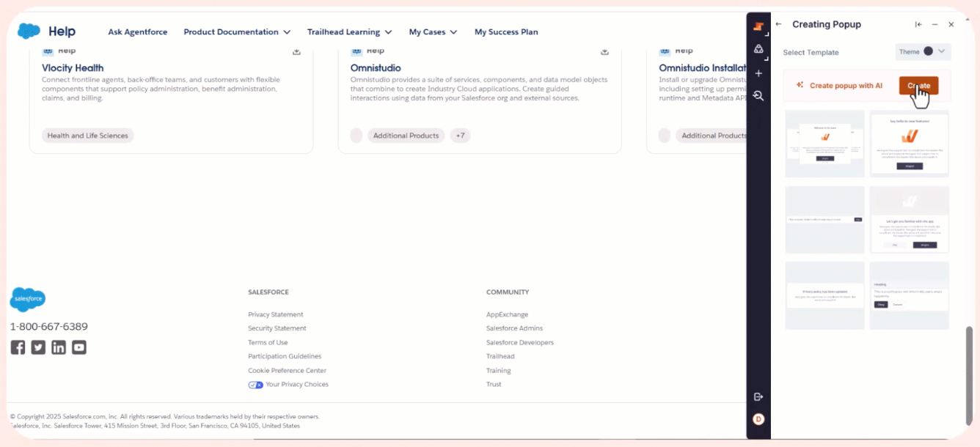The height and width of the screenshot is (447, 980).
Task: Click the Salesforce cloud logo in header
Action: click(x=29, y=31)
